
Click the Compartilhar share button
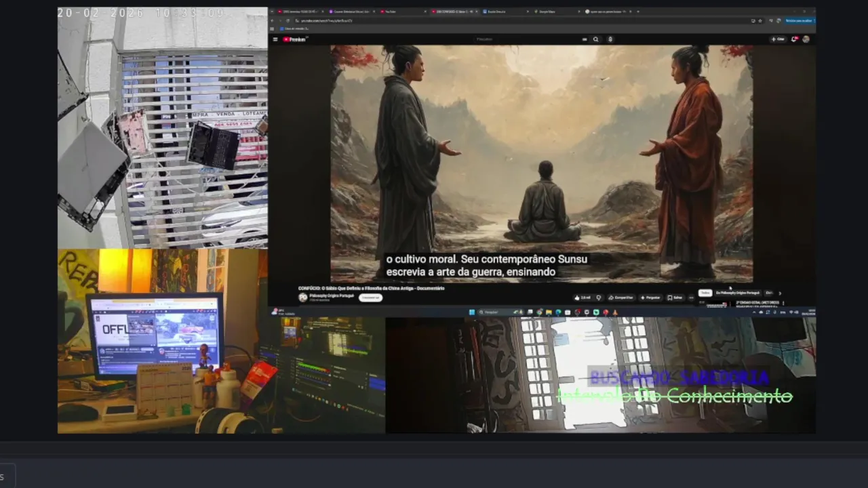tap(621, 298)
